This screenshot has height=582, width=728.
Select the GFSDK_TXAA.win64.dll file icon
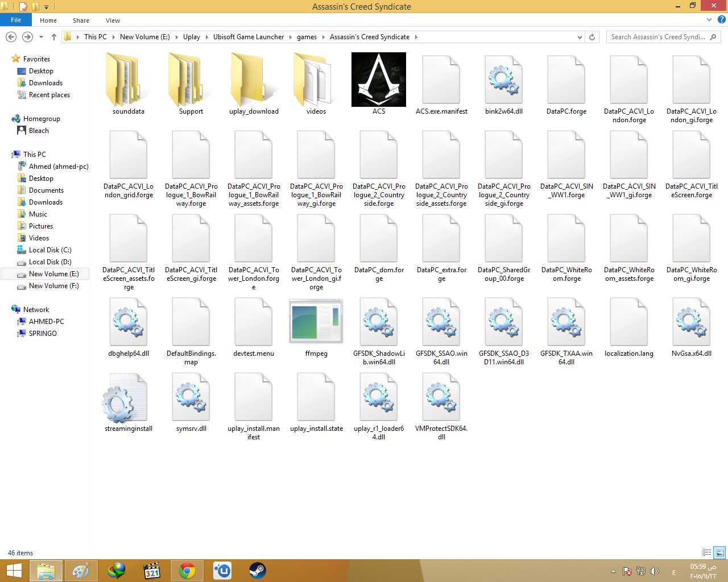(566, 322)
